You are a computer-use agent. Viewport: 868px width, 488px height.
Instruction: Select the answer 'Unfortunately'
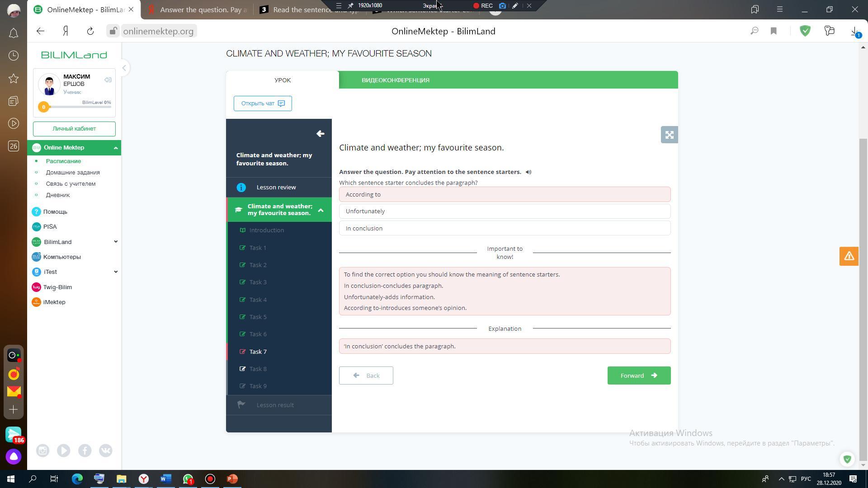pos(505,211)
